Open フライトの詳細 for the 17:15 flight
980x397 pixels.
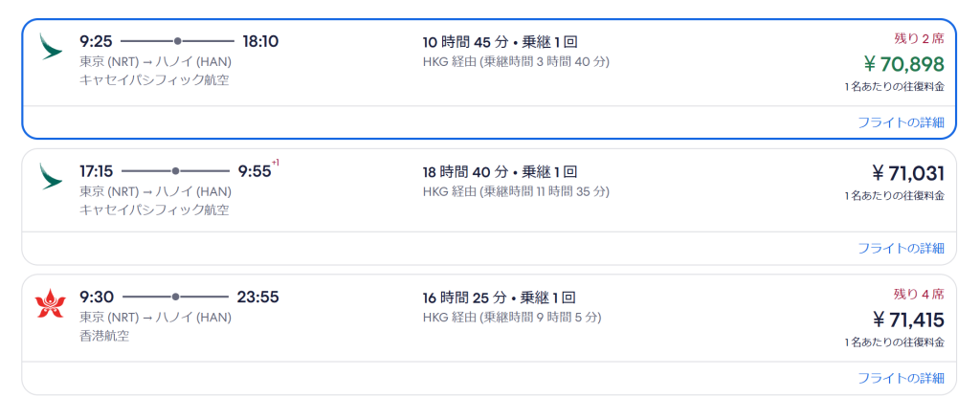click(900, 249)
